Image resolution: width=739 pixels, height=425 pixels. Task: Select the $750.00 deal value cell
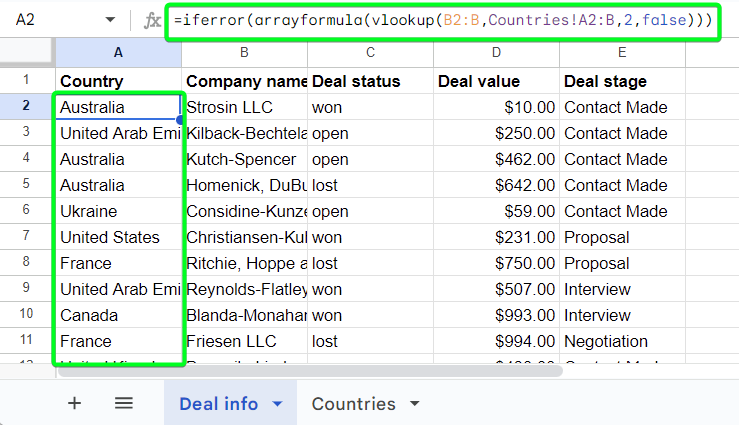coord(496,263)
